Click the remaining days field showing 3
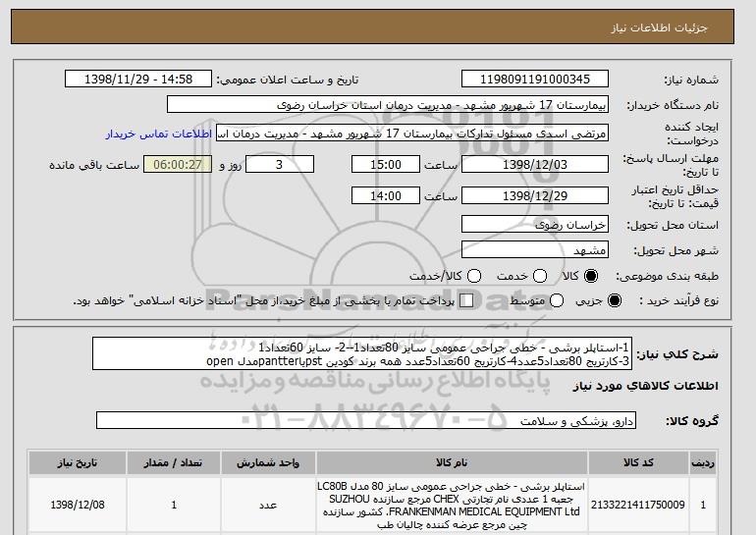756x535 pixels. click(280, 164)
